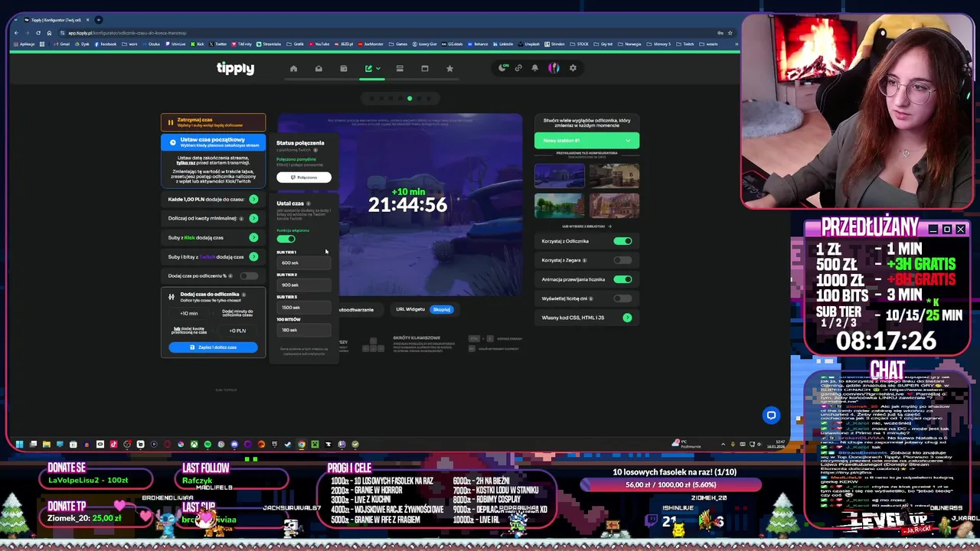980x551 pixels.
Task: Open the chat support bubble icon
Action: [x=771, y=415]
